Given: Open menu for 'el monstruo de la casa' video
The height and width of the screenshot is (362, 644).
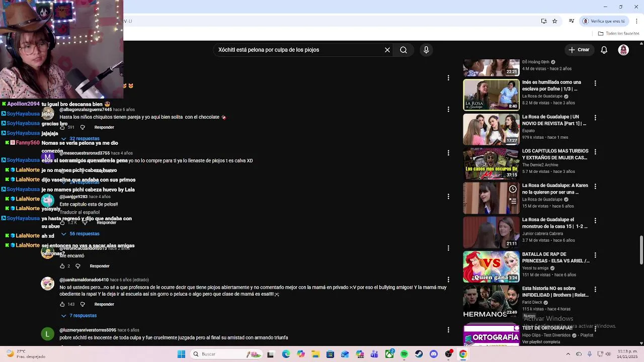Looking at the screenshot, I should pos(595,221).
